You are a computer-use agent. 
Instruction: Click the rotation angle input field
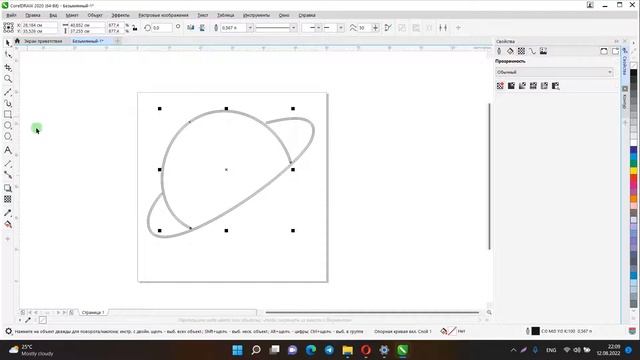pos(162,28)
